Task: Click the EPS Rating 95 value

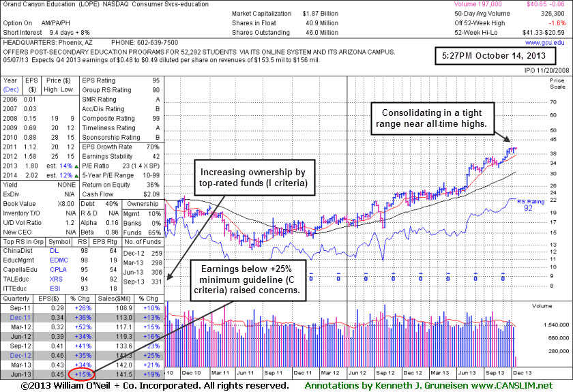Action: tap(156, 80)
